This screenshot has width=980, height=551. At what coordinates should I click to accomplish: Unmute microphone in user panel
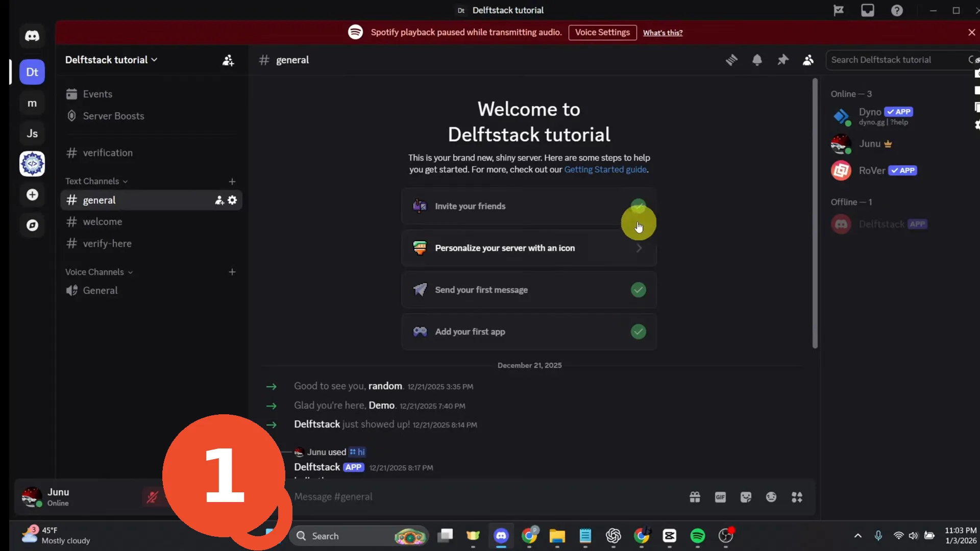click(x=152, y=497)
